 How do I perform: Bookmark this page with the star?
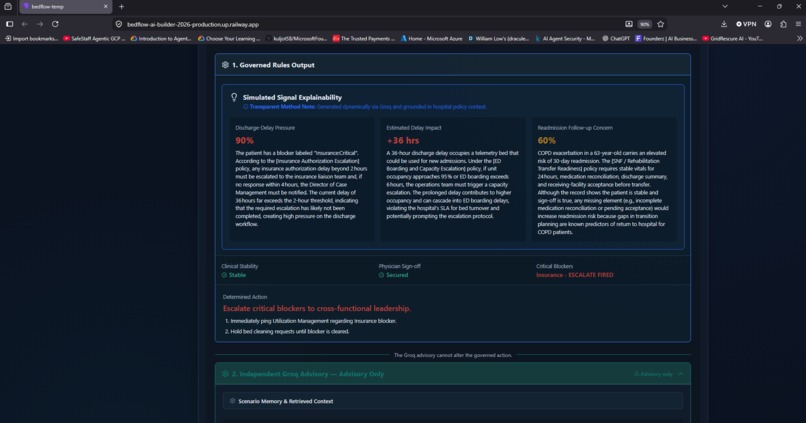pos(661,24)
